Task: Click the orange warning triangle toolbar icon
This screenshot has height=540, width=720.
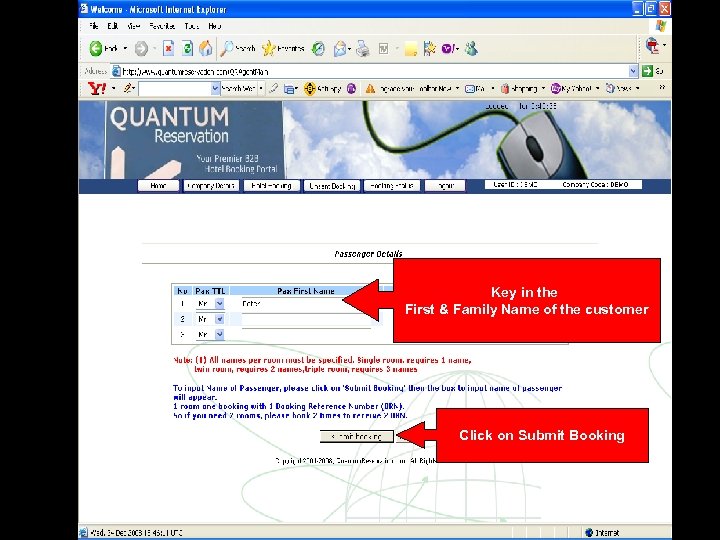Action: point(370,89)
